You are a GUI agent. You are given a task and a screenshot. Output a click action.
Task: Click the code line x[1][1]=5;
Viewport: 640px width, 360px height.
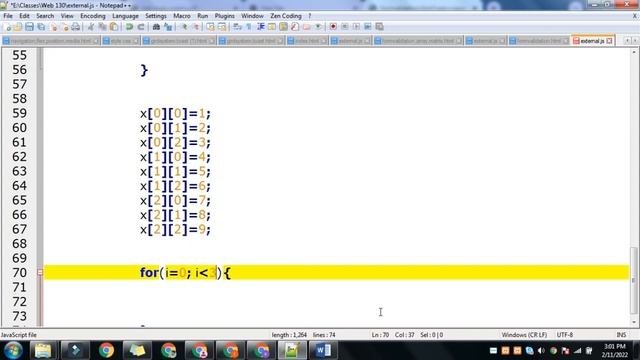[176, 171]
